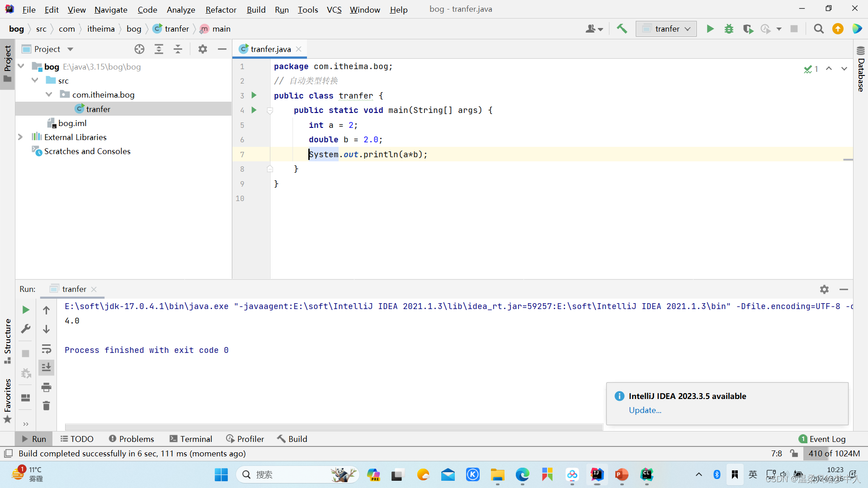Open the Refactor menu
The width and height of the screenshot is (868, 488).
coord(221,9)
